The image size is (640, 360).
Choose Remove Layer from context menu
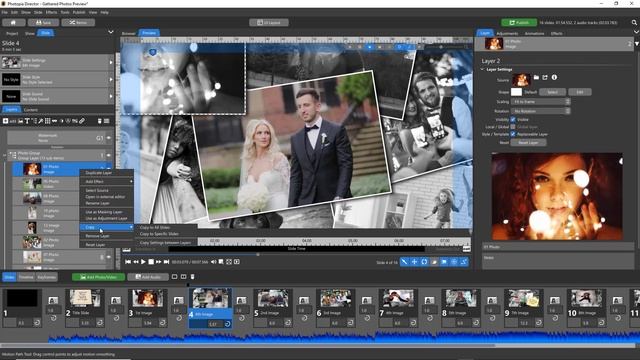(107, 236)
